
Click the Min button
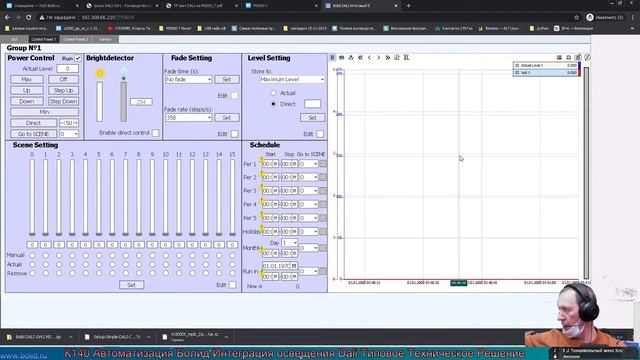(44, 112)
